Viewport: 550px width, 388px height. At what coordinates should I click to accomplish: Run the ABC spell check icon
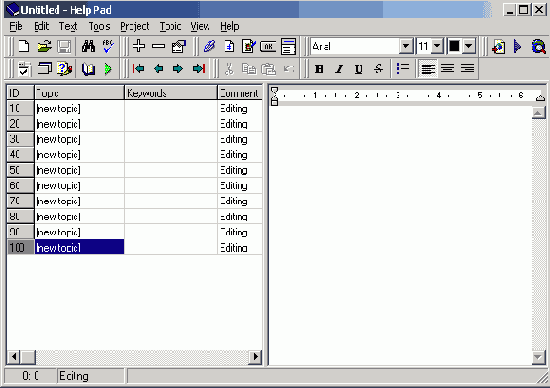108,46
